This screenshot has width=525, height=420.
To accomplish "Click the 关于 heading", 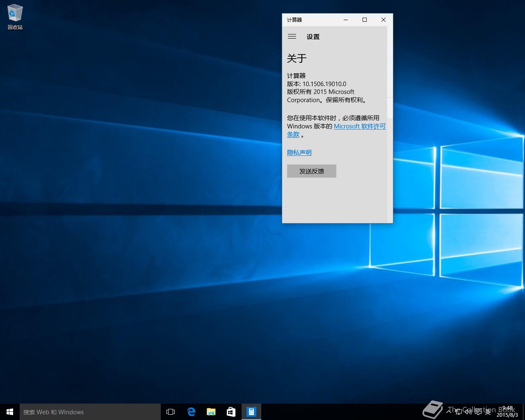I will (x=297, y=58).
